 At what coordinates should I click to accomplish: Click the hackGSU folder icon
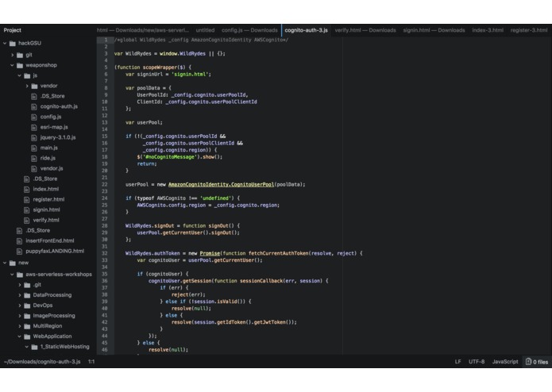13,43
